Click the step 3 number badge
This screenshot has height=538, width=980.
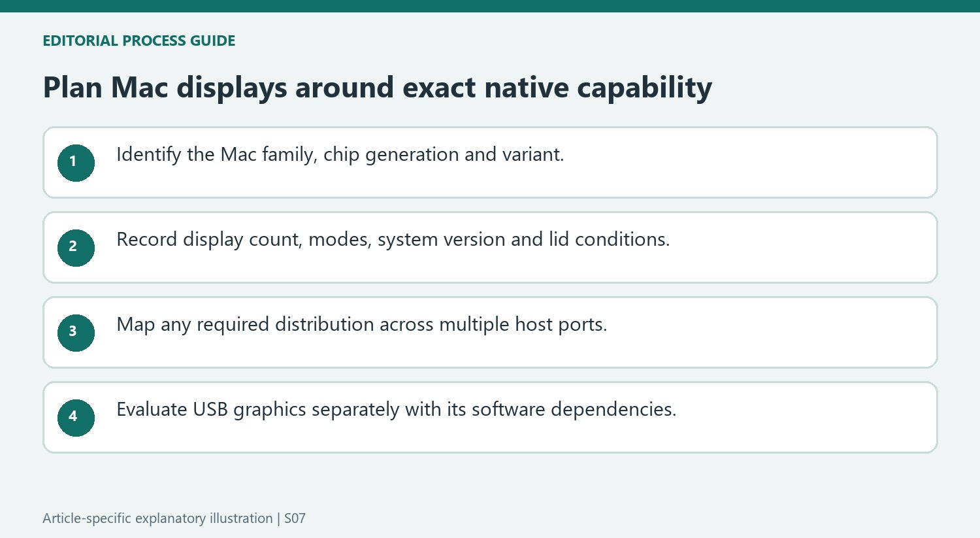[x=76, y=333]
